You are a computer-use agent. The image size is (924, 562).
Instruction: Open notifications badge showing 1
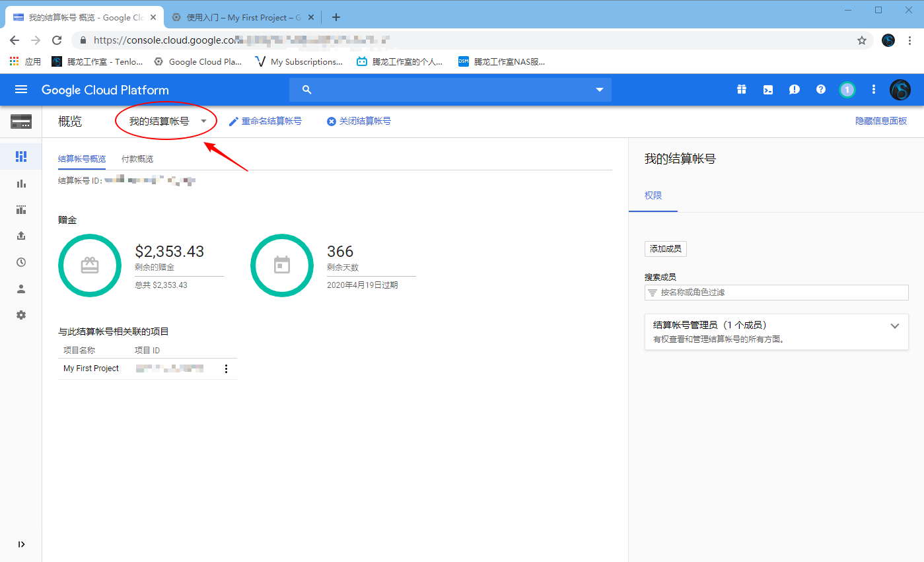[x=847, y=90]
